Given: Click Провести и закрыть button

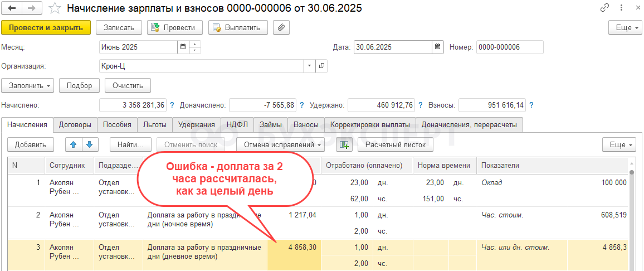Looking at the screenshot, I should (46, 27).
